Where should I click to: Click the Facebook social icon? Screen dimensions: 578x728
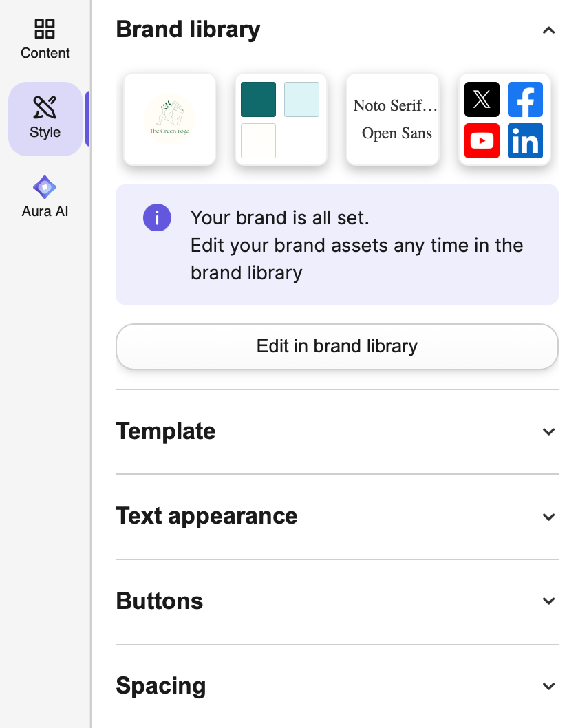[525, 100]
